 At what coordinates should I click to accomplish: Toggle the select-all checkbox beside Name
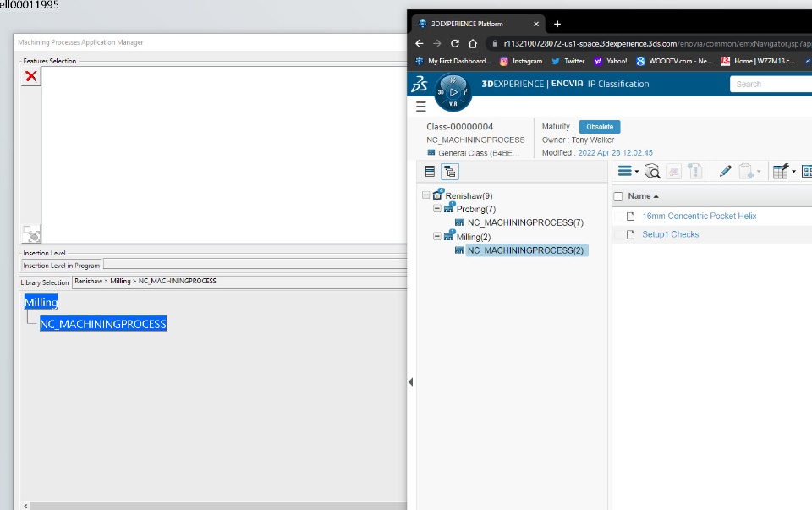617,196
